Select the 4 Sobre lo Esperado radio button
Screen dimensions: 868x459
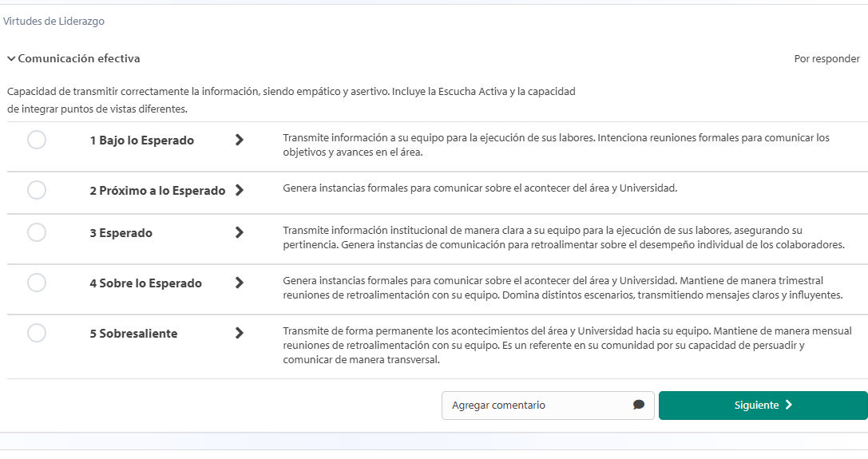pyautogui.click(x=37, y=283)
